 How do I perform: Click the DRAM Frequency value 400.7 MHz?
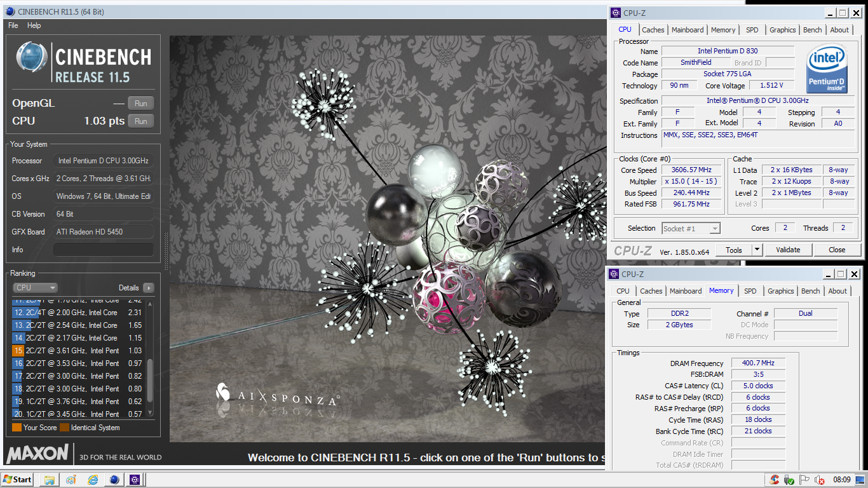757,363
